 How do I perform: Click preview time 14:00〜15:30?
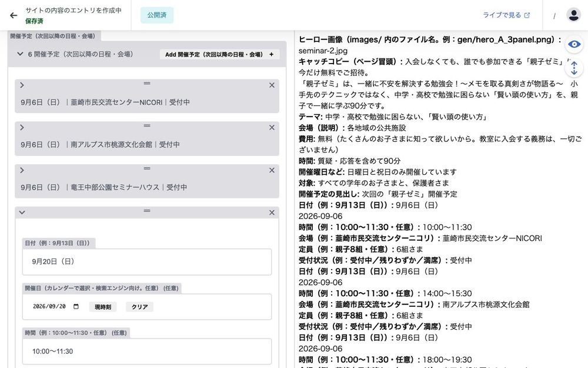click(447, 293)
